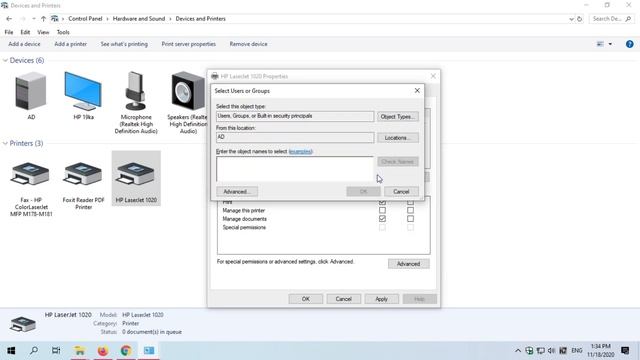Open recent locations dropdown arrow
The height and width of the screenshot is (360, 640).
point(33,19)
